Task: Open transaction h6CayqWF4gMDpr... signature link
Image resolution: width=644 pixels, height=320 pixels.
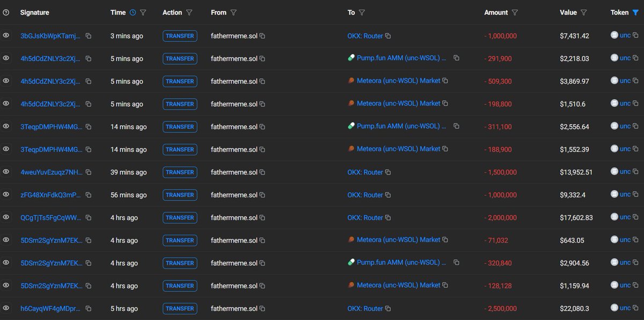Action: click(51, 309)
